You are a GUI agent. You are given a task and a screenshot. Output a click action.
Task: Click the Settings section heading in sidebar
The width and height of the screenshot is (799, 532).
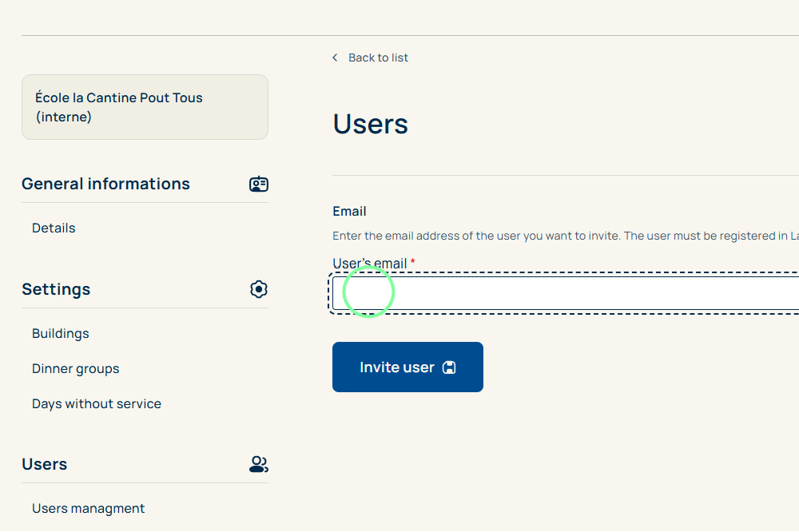56,289
